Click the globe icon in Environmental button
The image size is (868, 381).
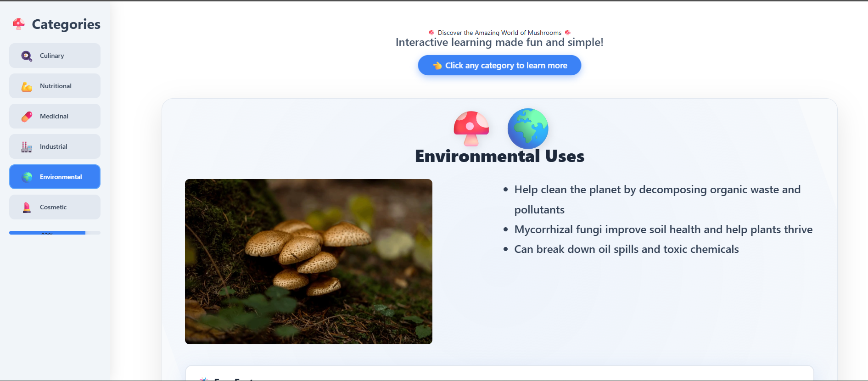27,177
